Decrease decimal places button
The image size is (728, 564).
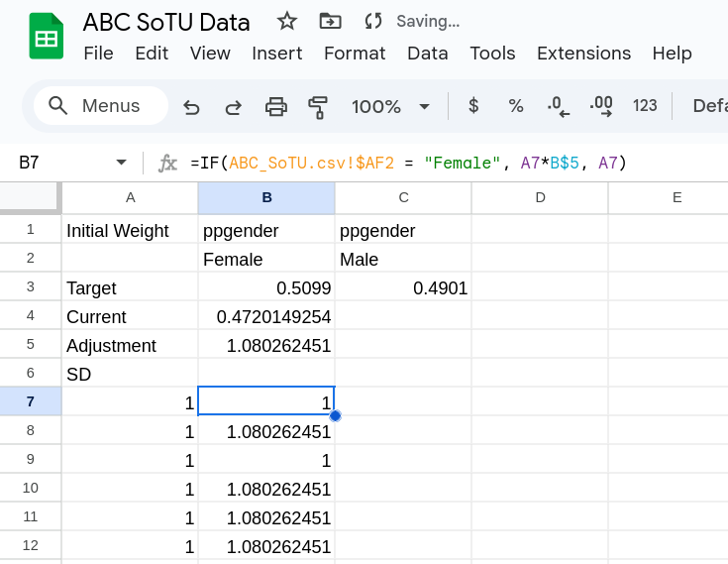[559, 106]
